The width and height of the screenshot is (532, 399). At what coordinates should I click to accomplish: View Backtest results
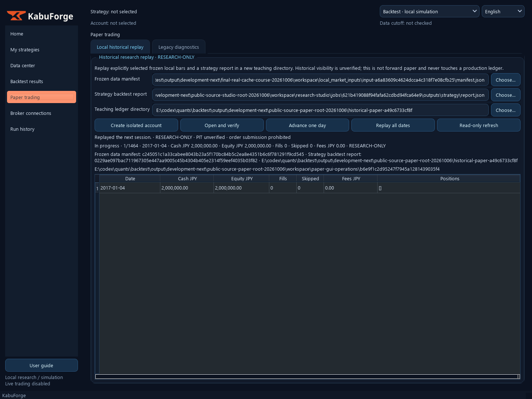pos(41,81)
